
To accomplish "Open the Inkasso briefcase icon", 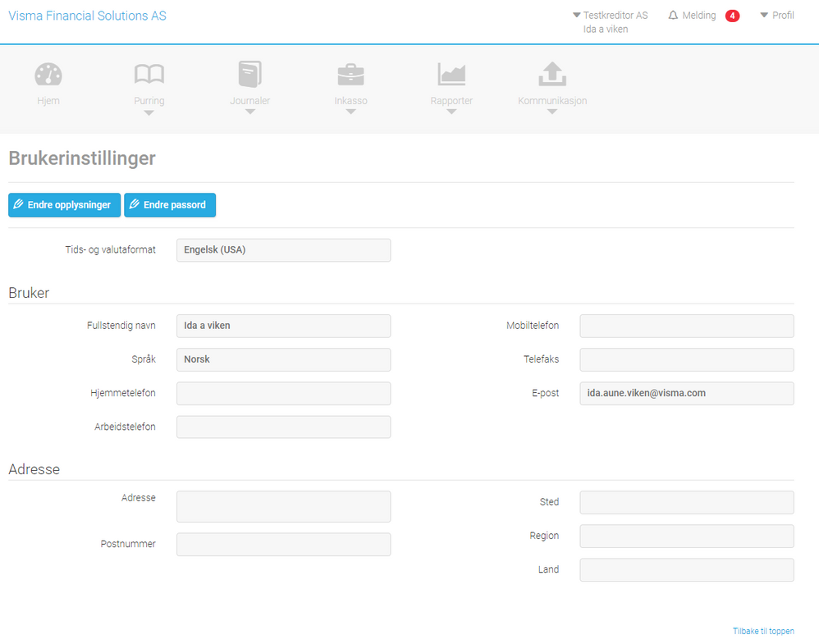I will pyautogui.click(x=351, y=75).
